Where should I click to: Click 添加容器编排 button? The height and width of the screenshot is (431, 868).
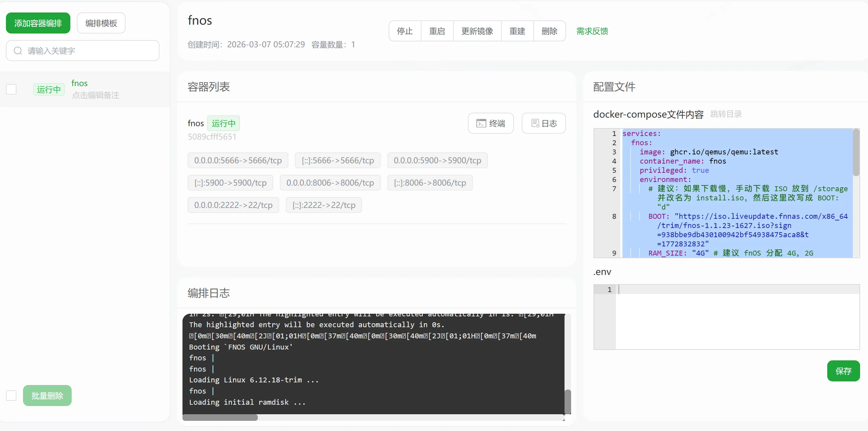[x=38, y=23]
